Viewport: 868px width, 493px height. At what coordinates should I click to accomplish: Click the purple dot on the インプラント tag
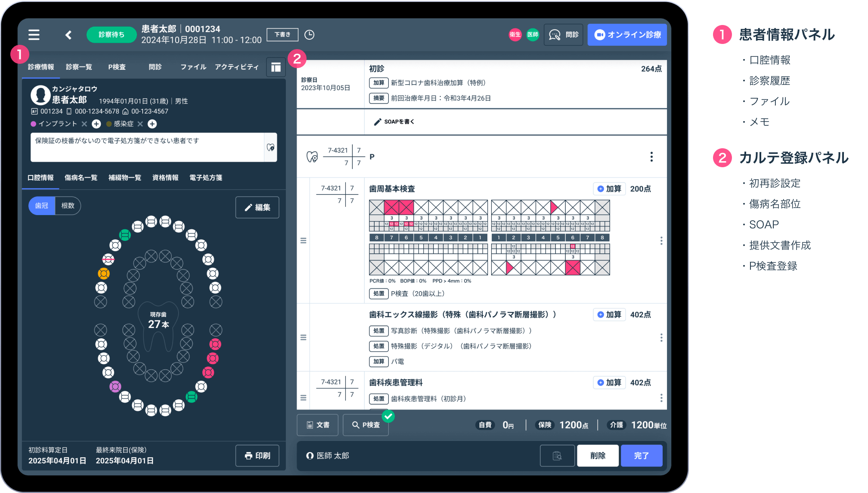(34, 124)
